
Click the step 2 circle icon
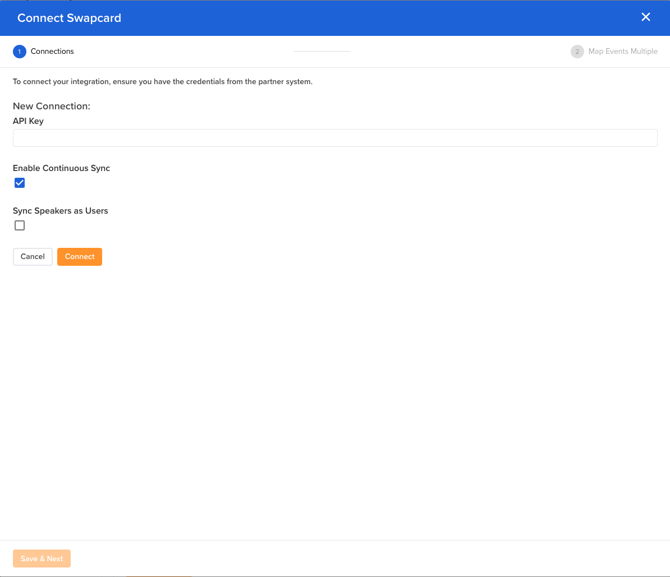click(577, 51)
